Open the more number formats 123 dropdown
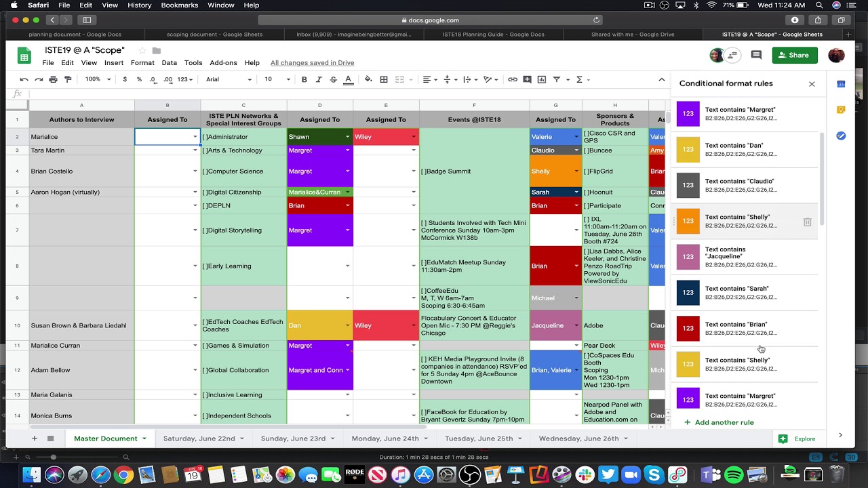The image size is (868, 488). pyautogui.click(x=186, y=79)
